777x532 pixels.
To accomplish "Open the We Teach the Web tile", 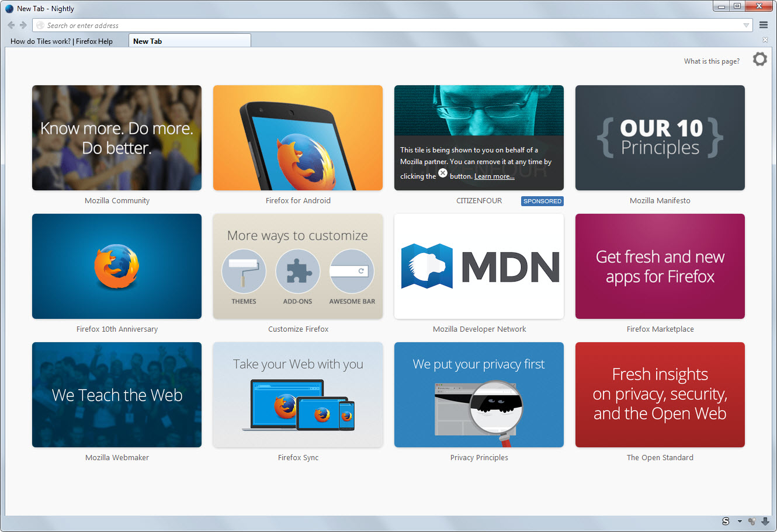I will tap(117, 395).
